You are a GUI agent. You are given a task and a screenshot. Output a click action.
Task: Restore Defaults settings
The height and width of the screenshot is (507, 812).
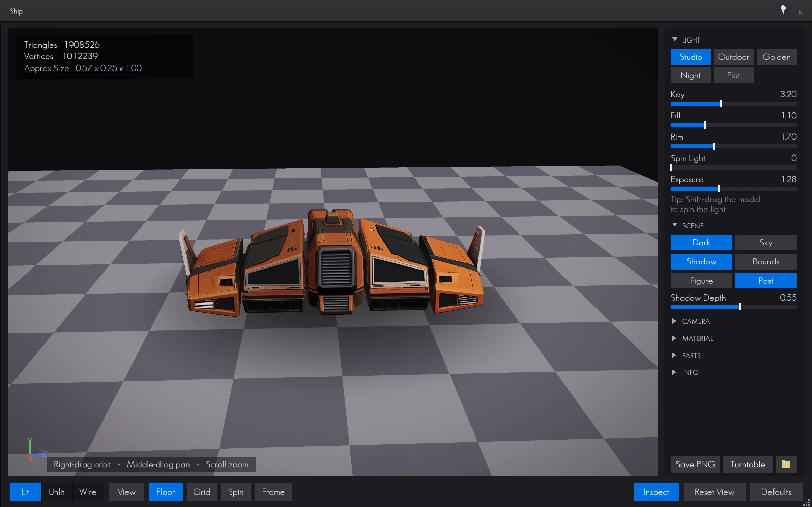point(776,492)
